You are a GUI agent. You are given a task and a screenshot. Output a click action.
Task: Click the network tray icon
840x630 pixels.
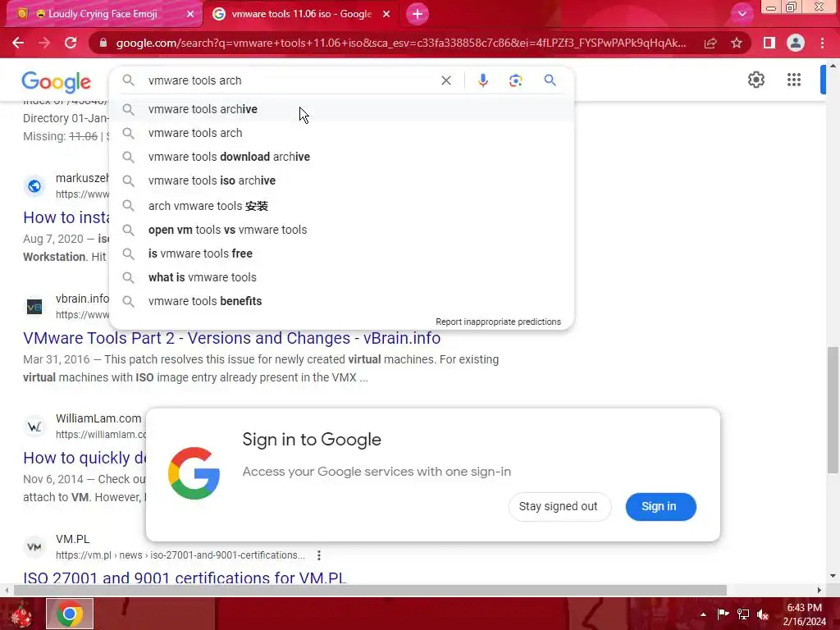743,614
